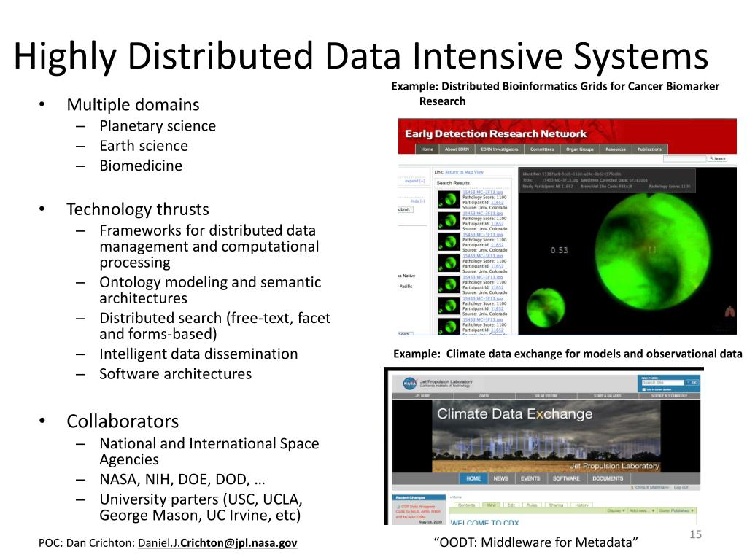Click the document icon next to CDX Data Wrappers
Viewport: 747px width, 560px height.
tap(398, 507)
